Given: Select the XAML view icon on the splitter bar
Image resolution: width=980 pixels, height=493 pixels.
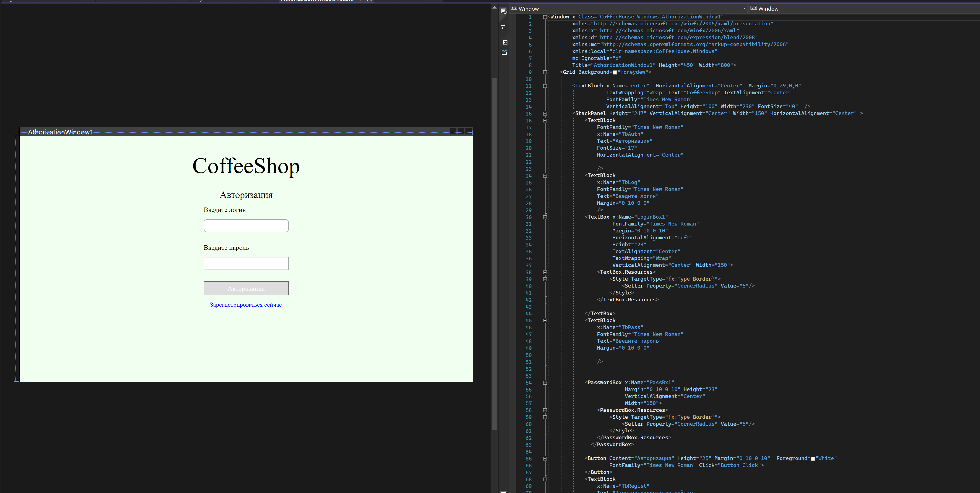Looking at the screenshot, I should 505,42.
